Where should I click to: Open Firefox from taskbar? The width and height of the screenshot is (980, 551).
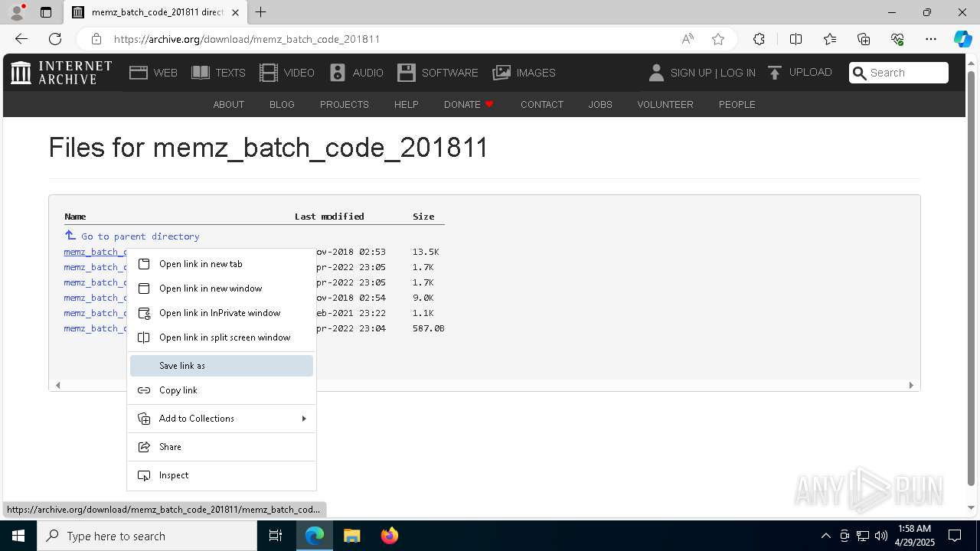coord(390,536)
